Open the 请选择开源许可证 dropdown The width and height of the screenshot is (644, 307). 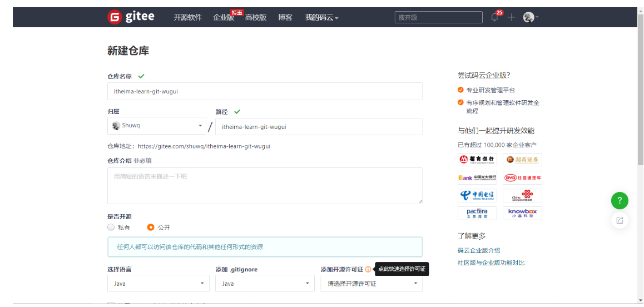(x=371, y=284)
